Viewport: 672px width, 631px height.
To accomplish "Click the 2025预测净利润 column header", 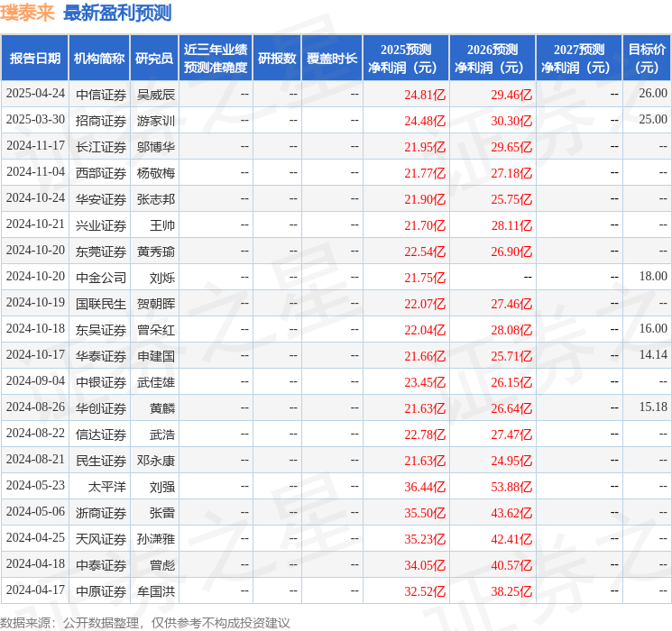I will click(405, 58).
